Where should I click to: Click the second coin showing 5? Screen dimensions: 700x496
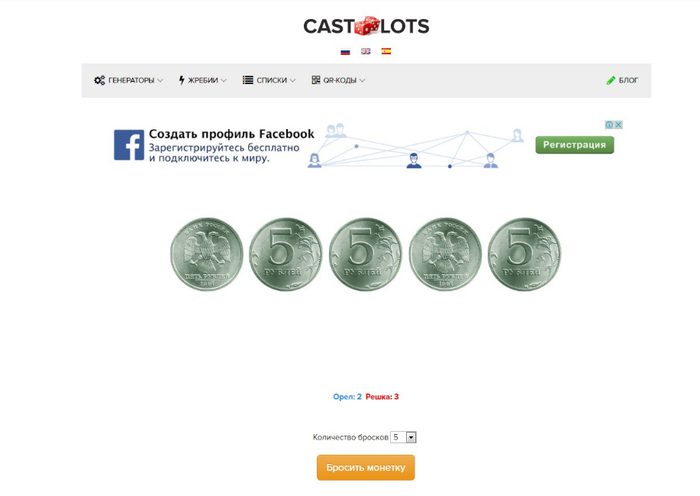[x=286, y=255]
